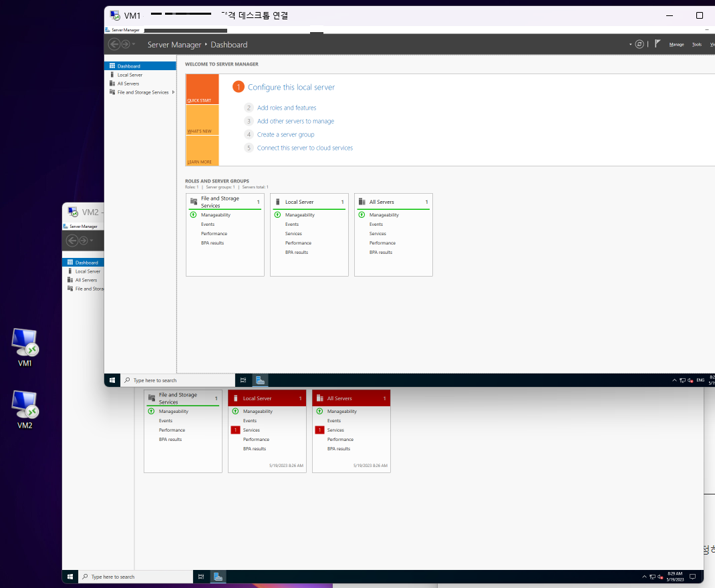Select Dashboard in VM1 sidebar
715x588 pixels.
(140, 66)
